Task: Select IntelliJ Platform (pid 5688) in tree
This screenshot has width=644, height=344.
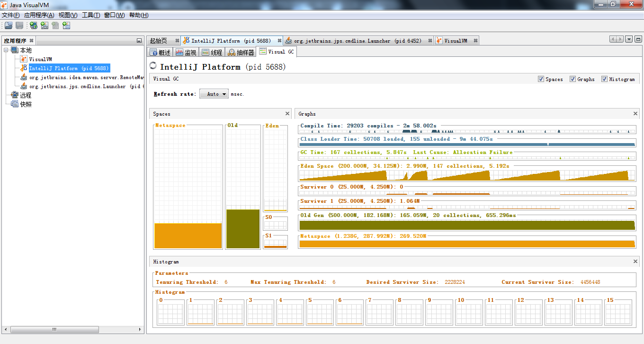Action: pyautogui.click(x=69, y=68)
